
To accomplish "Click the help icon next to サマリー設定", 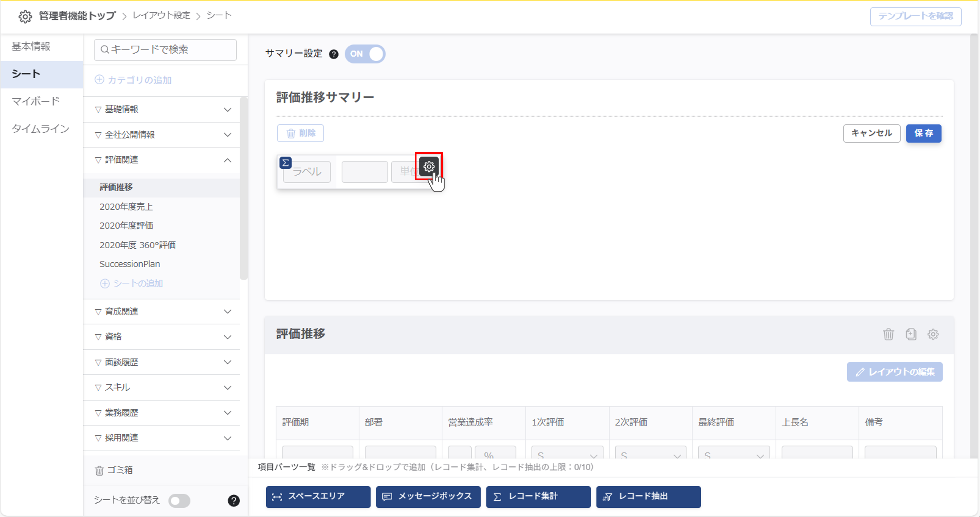I will click(x=334, y=54).
